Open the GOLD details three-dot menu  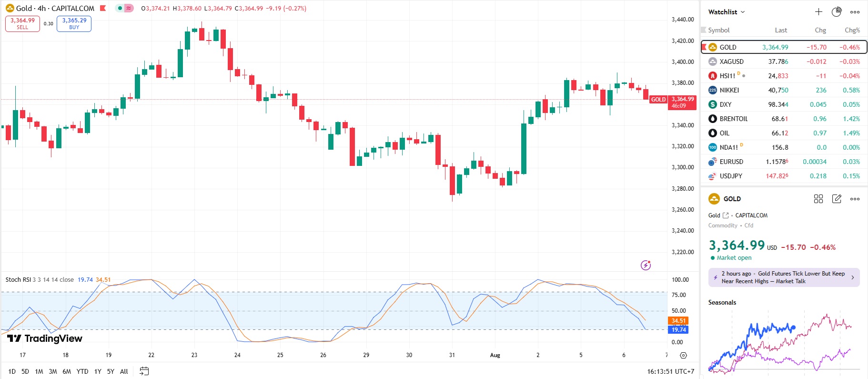click(x=855, y=199)
